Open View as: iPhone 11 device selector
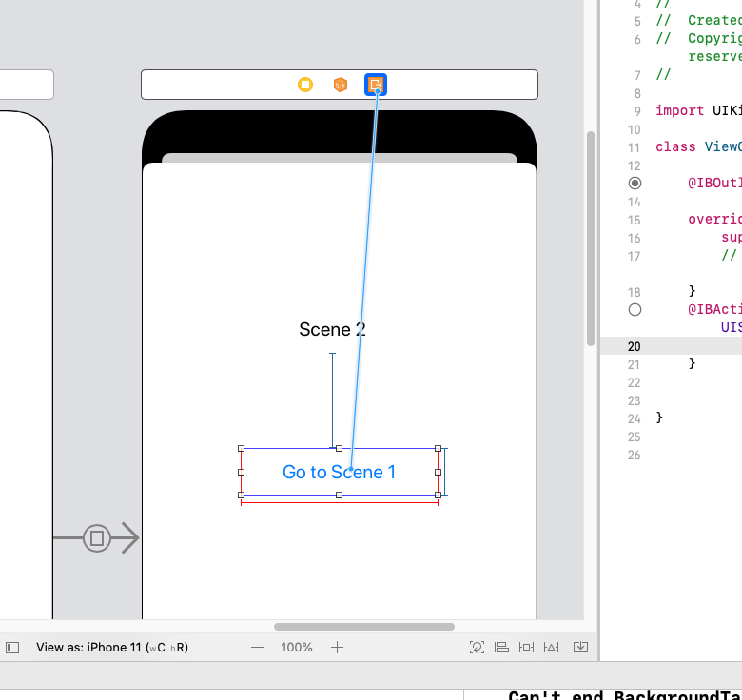This screenshot has height=700, width=742. [x=111, y=647]
